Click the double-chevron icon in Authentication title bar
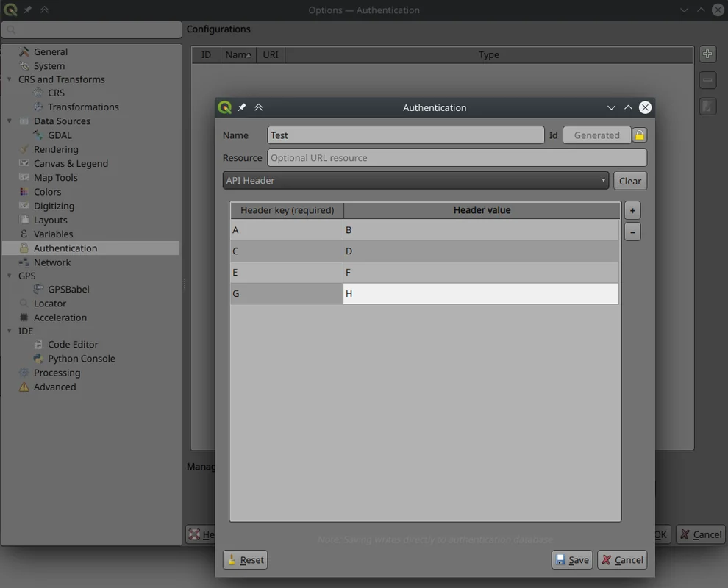Screen dimensions: 728x588 259,107
